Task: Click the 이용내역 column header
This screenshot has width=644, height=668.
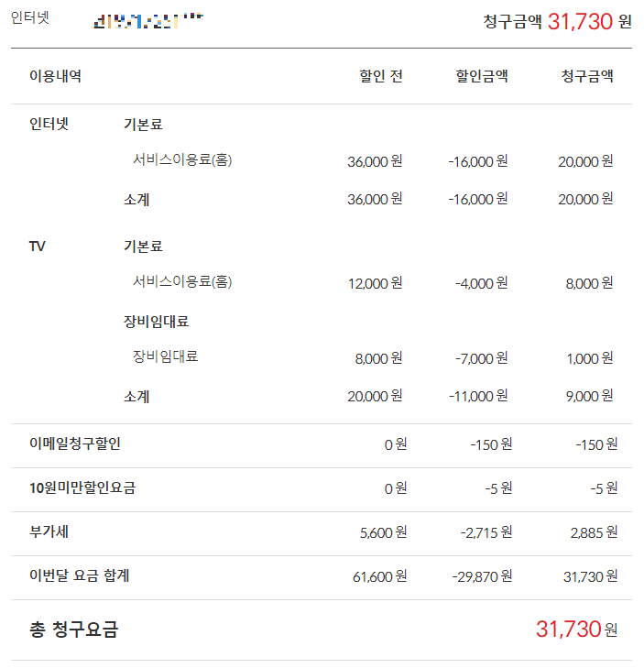Action: pos(55,76)
